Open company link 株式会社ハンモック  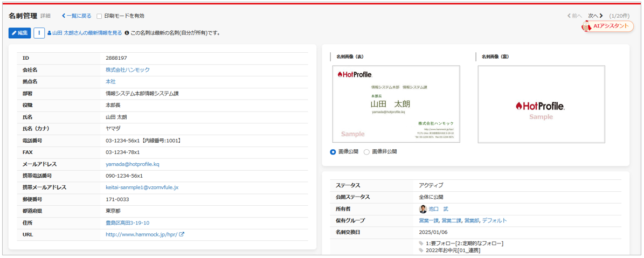(x=128, y=70)
